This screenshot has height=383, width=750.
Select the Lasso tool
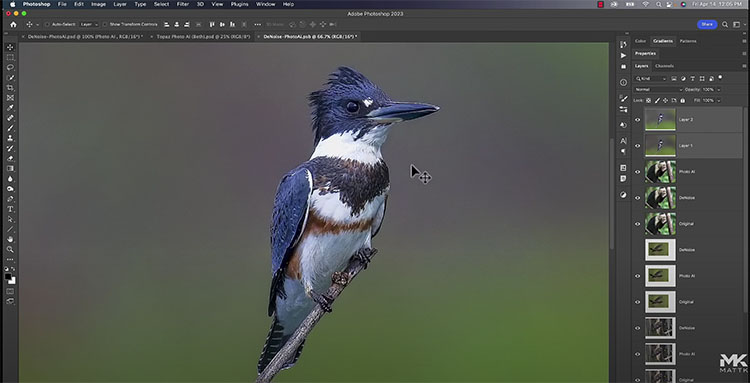(x=10, y=67)
